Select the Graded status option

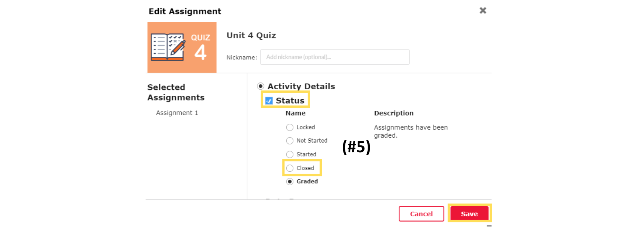coord(290,182)
